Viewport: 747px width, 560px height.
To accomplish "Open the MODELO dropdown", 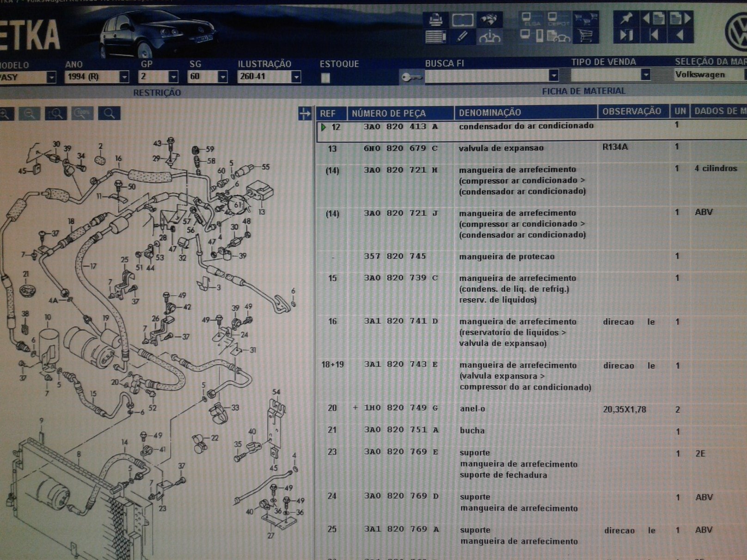I will click(x=51, y=77).
